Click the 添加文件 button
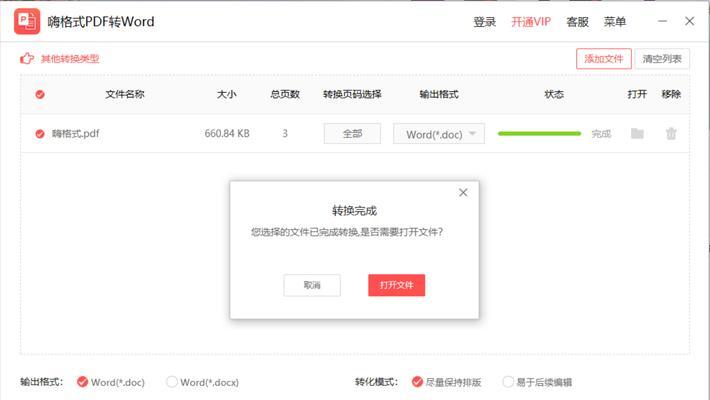 click(x=604, y=59)
